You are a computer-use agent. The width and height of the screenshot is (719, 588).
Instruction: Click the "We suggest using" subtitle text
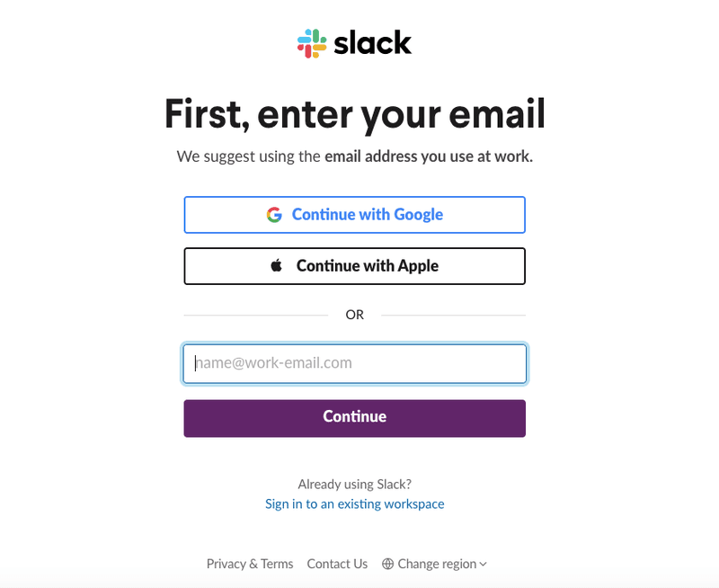248,156
